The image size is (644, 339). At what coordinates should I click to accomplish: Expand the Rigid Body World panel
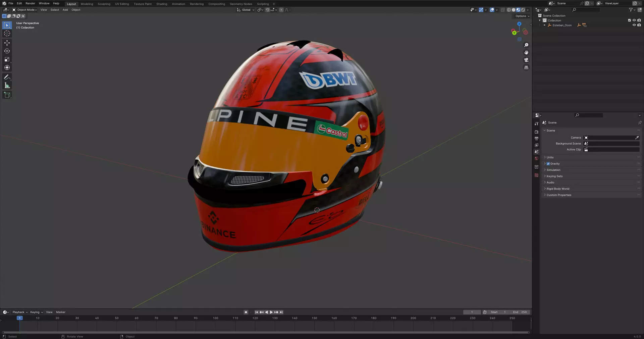pyautogui.click(x=591, y=189)
